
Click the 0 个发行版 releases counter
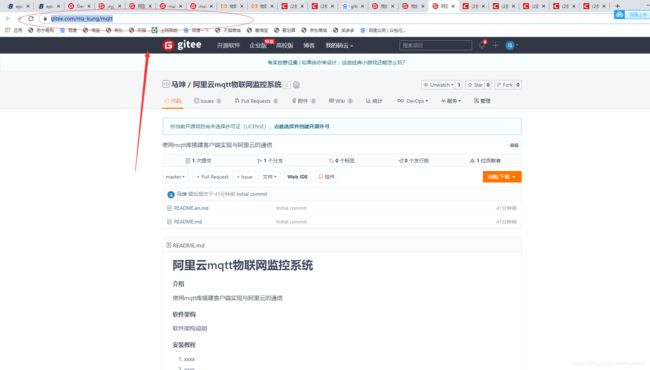(x=413, y=160)
